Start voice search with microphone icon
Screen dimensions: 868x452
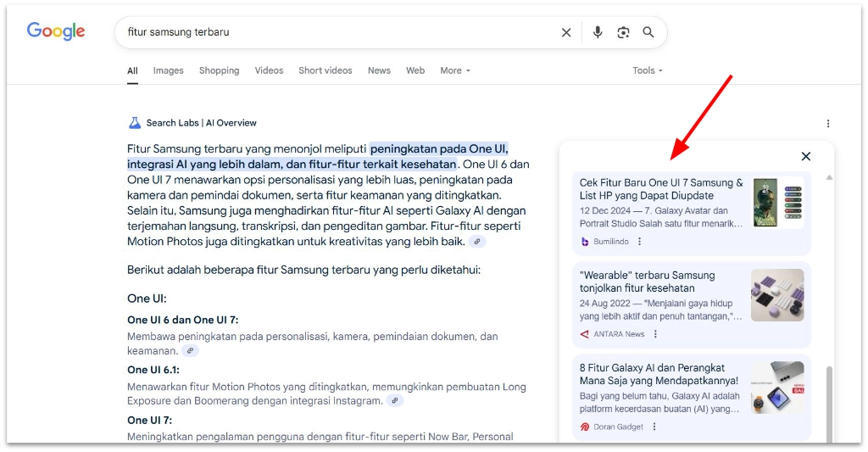point(598,32)
